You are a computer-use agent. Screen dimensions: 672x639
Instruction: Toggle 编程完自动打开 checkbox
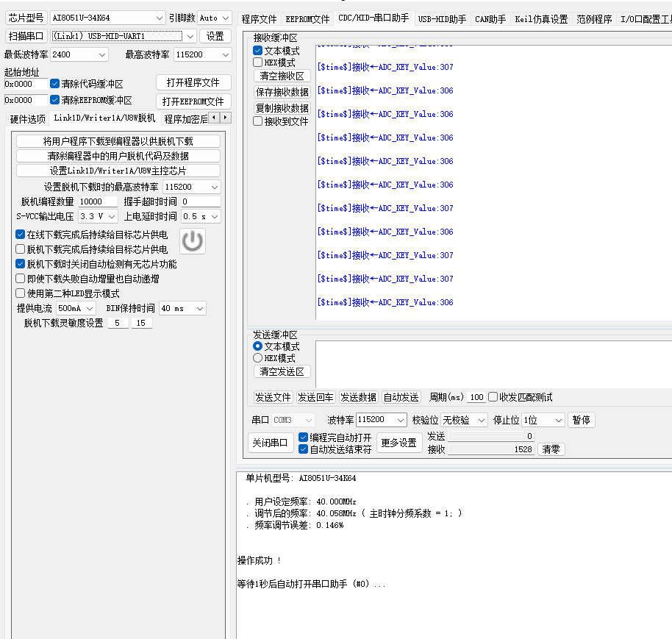click(304, 437)
